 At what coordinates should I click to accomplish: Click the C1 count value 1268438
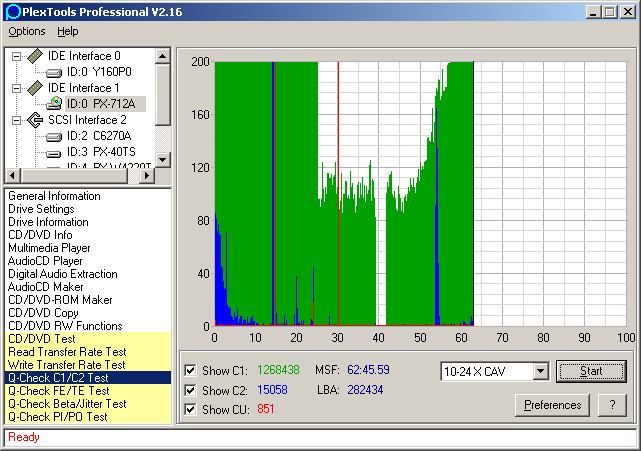(x=278, y=370)
